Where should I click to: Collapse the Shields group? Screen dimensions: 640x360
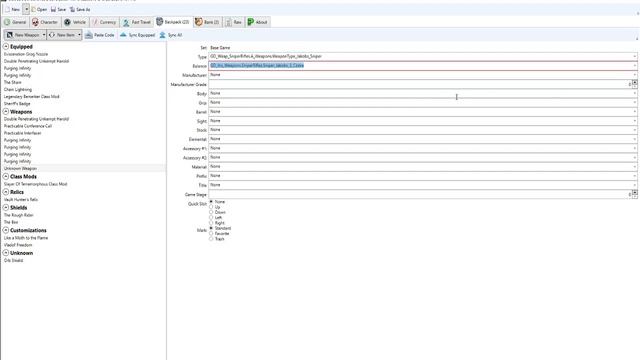(x=6, y=207)
